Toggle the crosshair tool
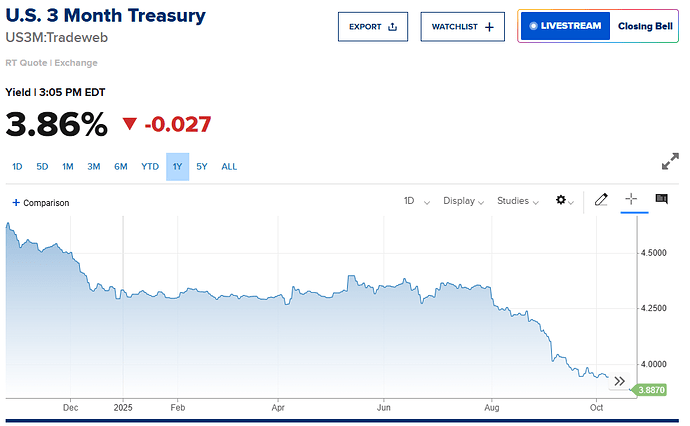This screenshot has height=426, width=690. (631, 200)
